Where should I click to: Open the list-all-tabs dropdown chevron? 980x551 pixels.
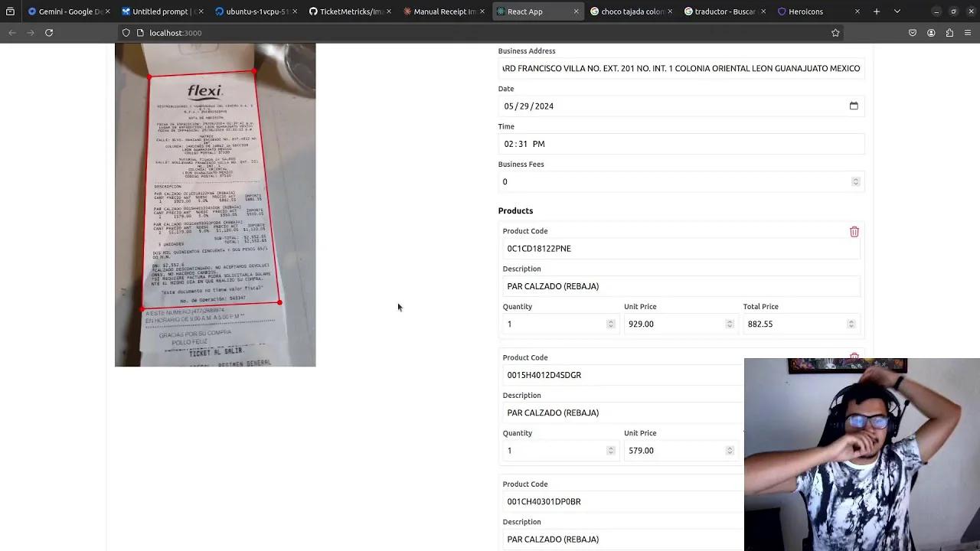pos(896,11)
